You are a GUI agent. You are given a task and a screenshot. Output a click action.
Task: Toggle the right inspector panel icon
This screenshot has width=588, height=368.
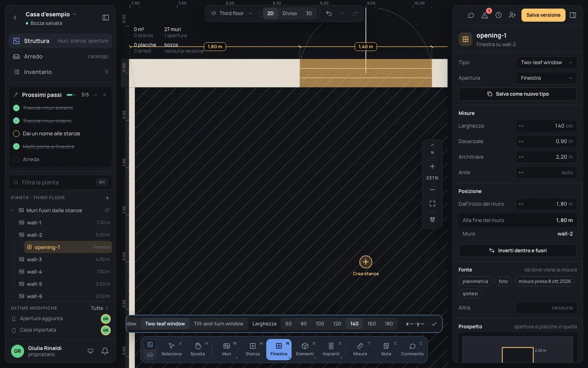573,15
